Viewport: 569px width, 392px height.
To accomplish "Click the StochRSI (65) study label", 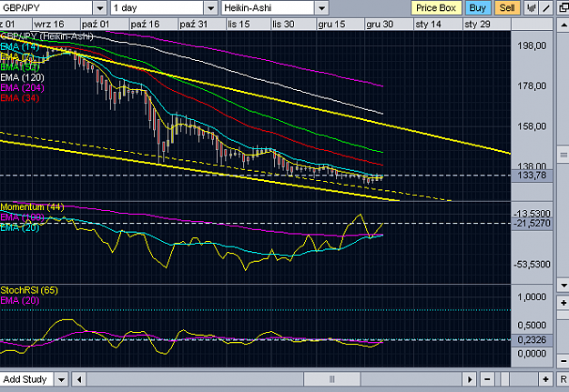I will click(x=29, y=290).
